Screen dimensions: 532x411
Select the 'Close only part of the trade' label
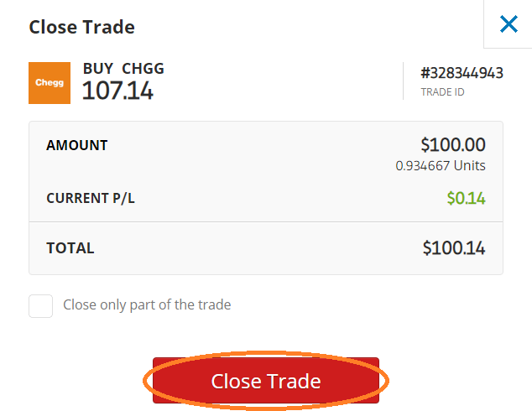(x=147, y=304)
